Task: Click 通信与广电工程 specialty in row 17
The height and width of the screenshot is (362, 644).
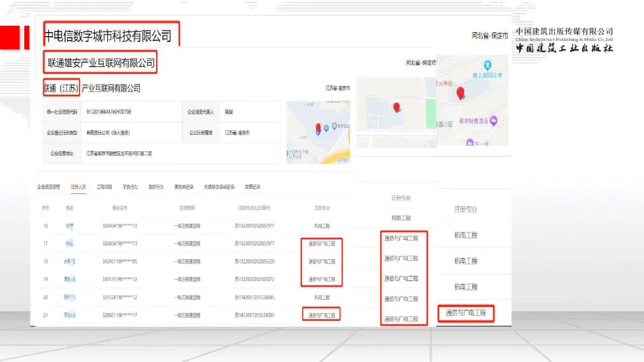Action: 322,244
